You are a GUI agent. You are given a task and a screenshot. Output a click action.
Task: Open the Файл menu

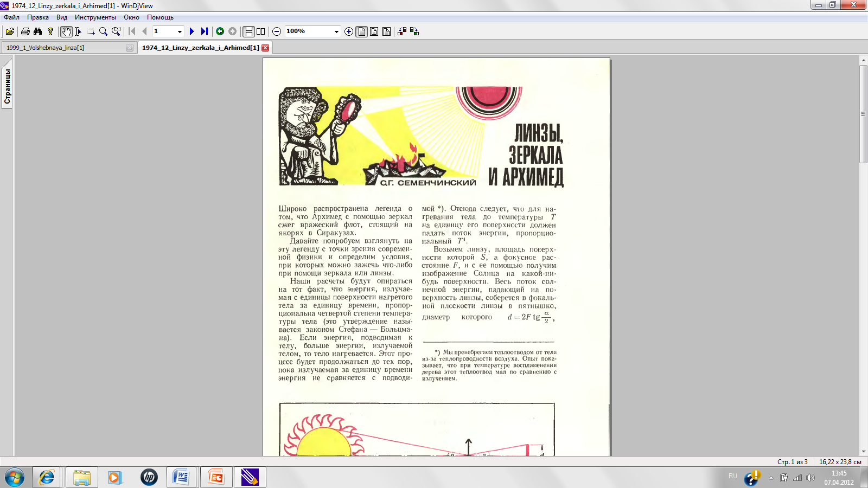[x=11, y=17]
